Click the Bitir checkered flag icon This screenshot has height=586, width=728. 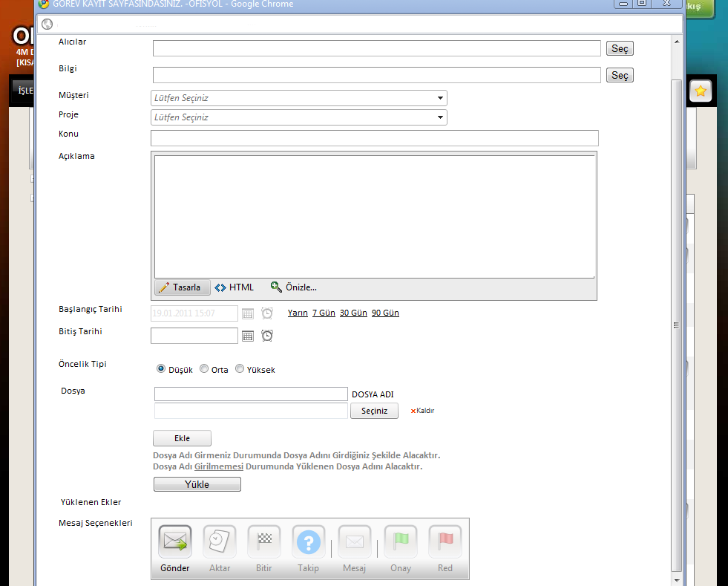(x=264, y=542)
